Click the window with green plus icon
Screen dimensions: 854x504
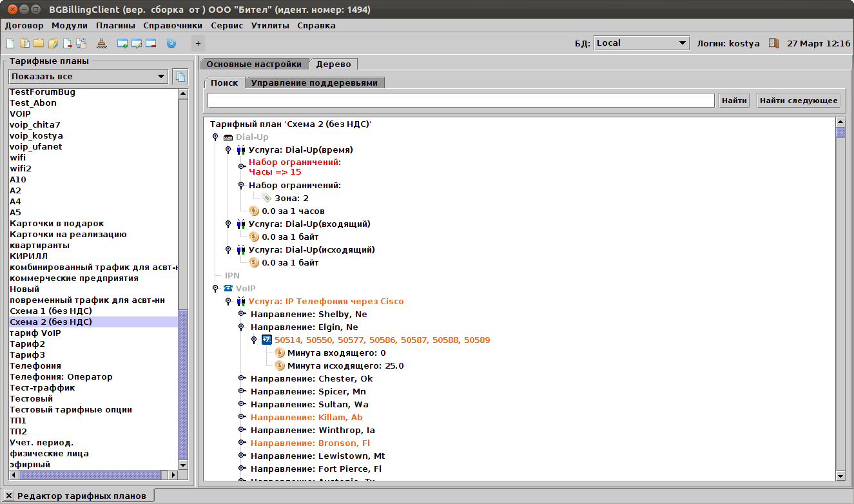coord(122,44)
